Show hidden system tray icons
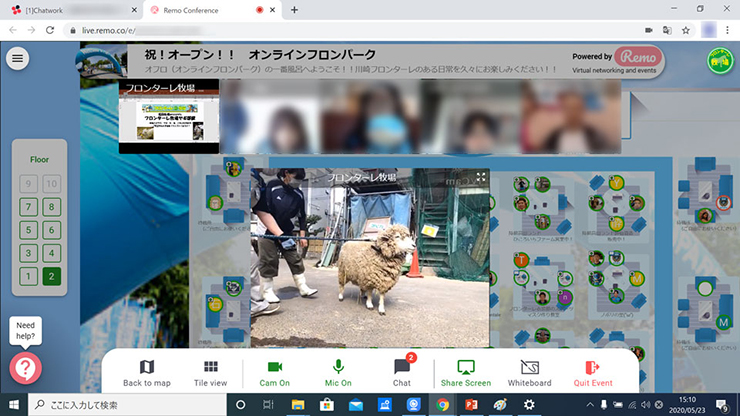The height and width of the screenshot is (416, 740). click(x=590, y=405)
